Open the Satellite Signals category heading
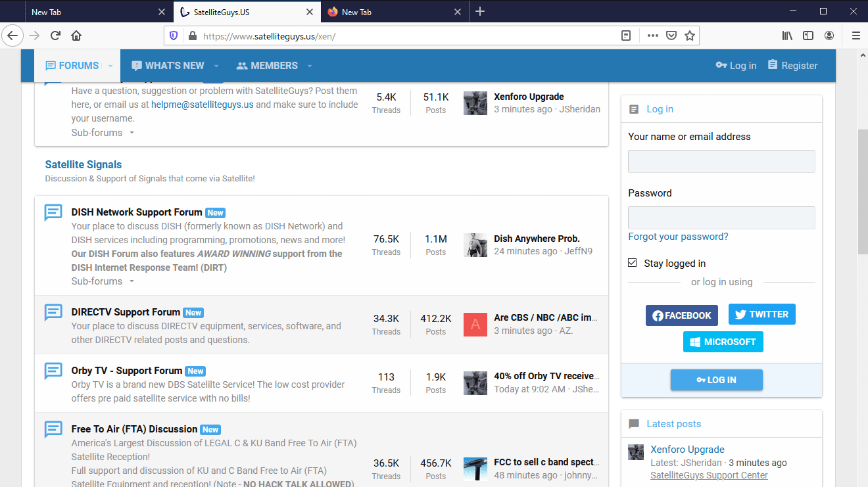Viewport: 868px width, 487px height. [84, 165]
